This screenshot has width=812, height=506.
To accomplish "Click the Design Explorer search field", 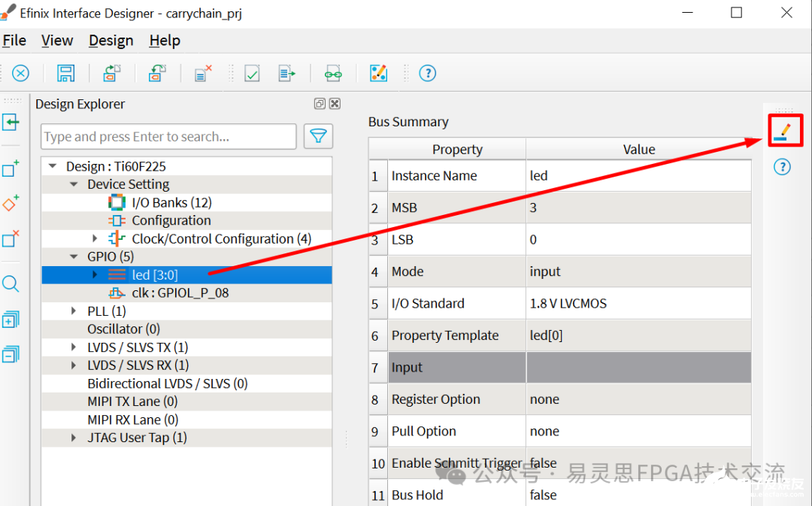I will (x=168, y=137).
